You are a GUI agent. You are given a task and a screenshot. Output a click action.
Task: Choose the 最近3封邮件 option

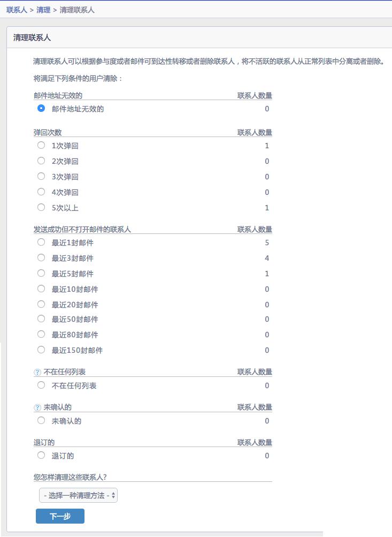(x=41, y=258)
